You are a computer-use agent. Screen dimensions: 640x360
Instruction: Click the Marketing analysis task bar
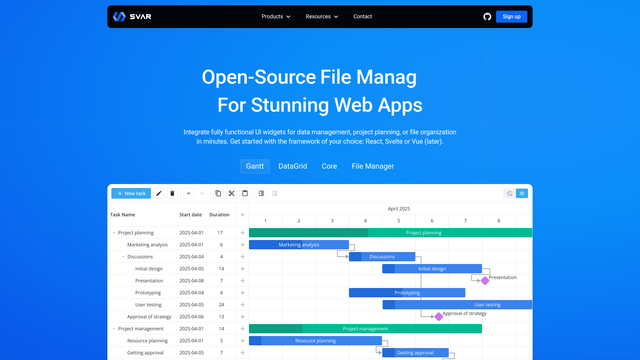click(299, 245)
